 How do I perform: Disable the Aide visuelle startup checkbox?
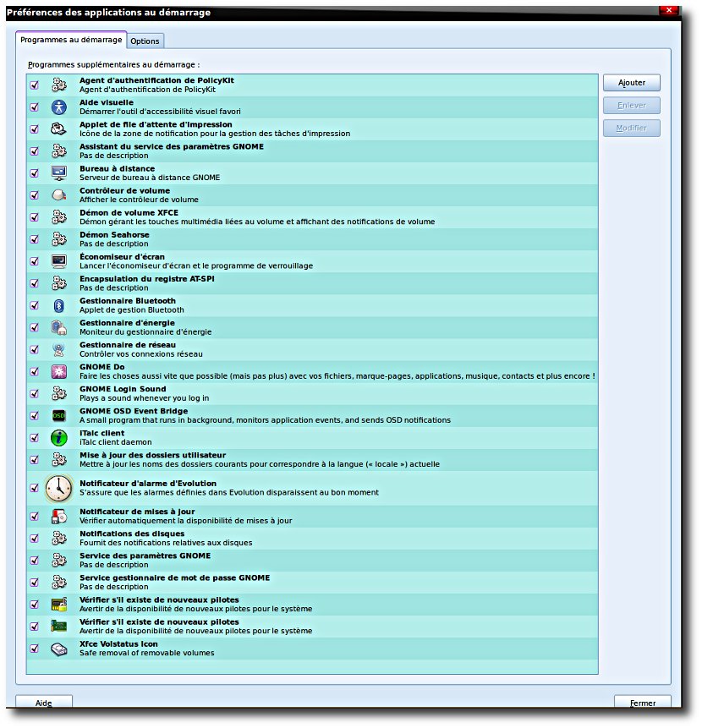click(x=35, y=107)
